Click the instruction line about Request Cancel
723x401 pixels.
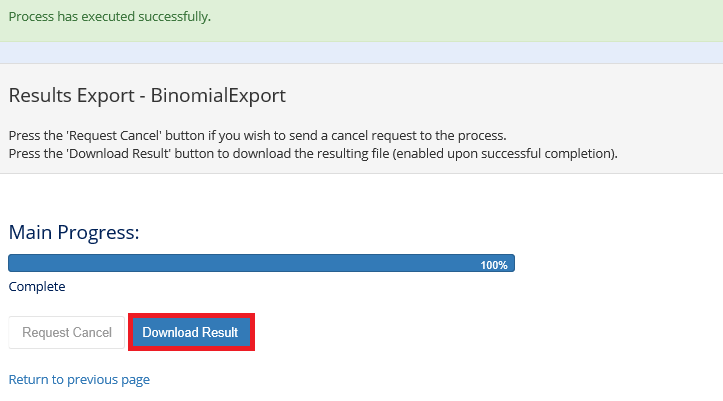257,135
